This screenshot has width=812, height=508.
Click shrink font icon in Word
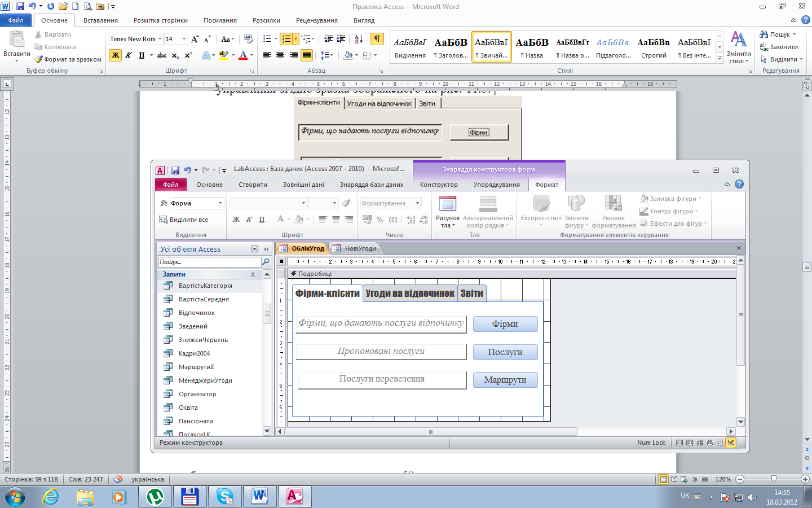tap(207, 39)
